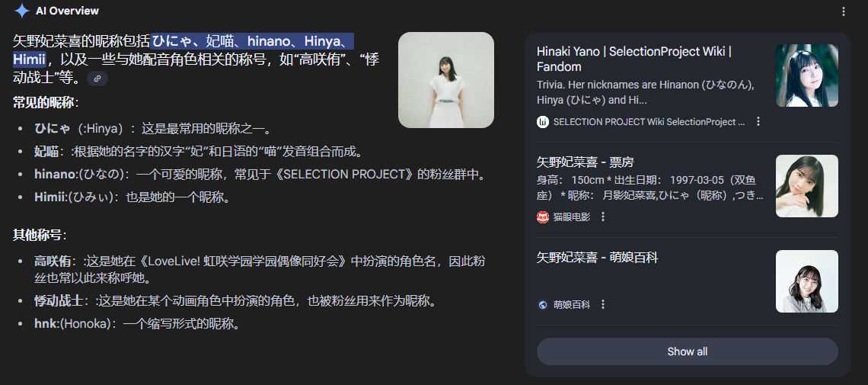The image size is (868, 385).
Task: Click the 高咲侑 bullet item
Action: (260, 269)
